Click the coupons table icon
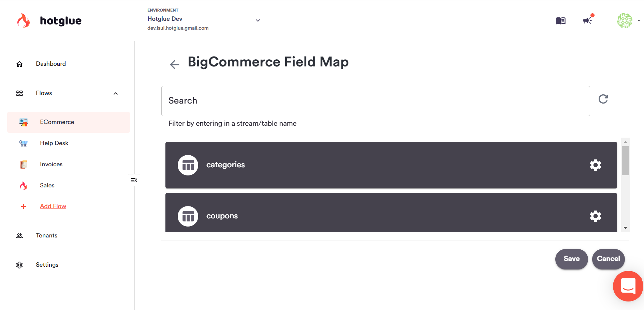This screenshot has height=310, width=644. click(x=188, y=216)
